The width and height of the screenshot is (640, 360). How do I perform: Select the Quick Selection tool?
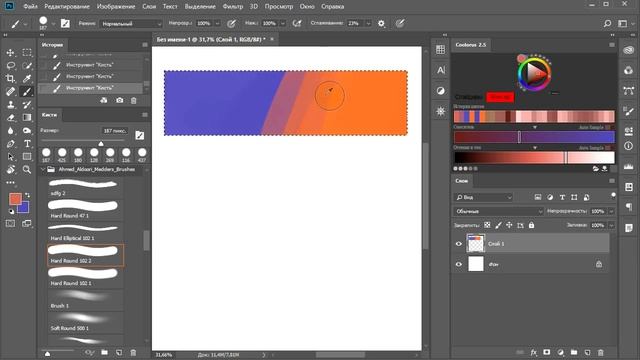pyautogui.click(x=27, y=65)
